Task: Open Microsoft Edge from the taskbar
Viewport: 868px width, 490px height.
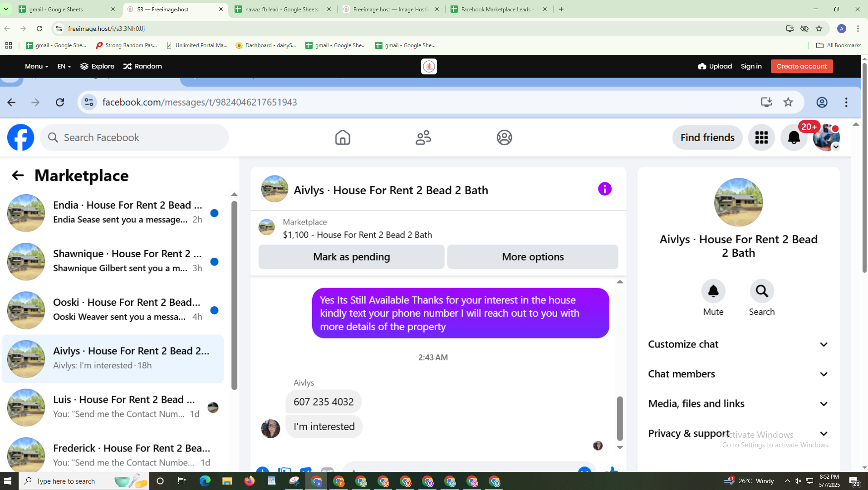Action: pos(205,481)
